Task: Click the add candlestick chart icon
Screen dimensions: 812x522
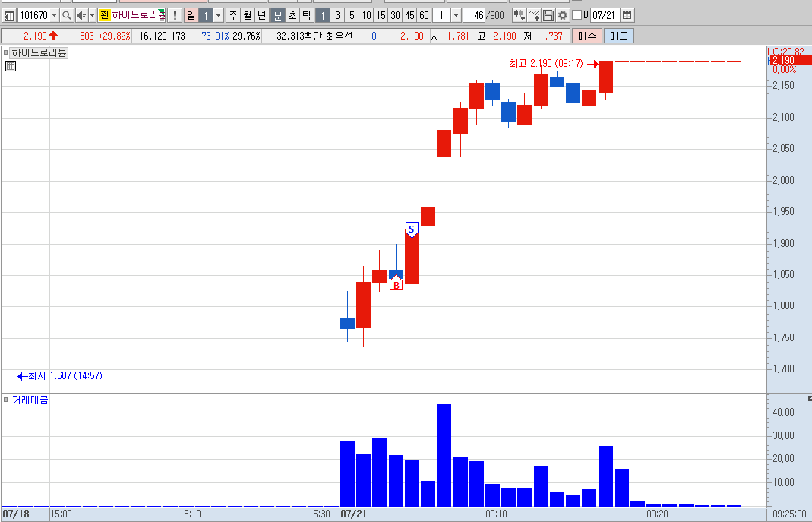Action: tap(519, 15)
